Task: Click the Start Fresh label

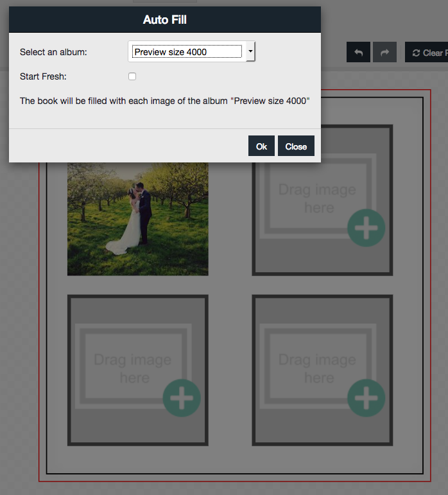Action: pyautogui.click(x=43, y=76)
